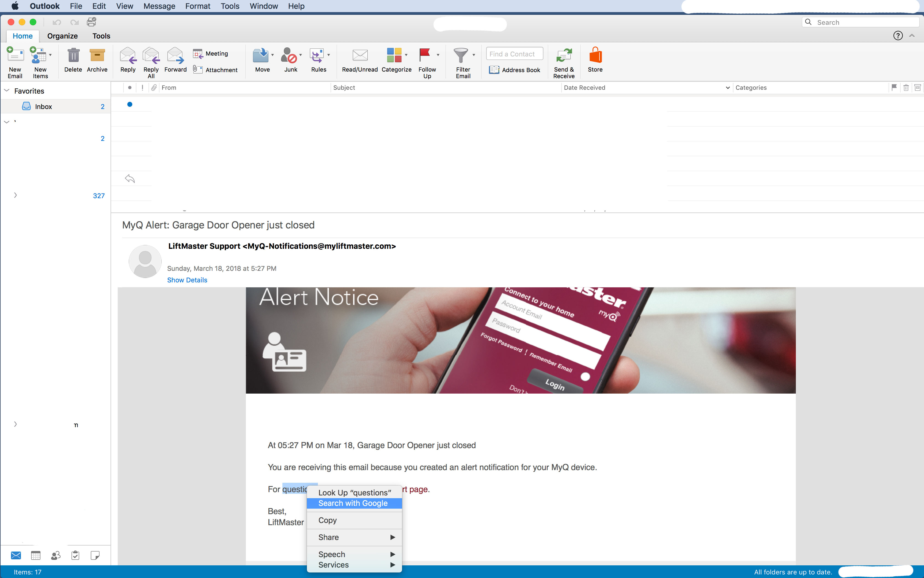Click the Meeting icon

tap(198, 53)
